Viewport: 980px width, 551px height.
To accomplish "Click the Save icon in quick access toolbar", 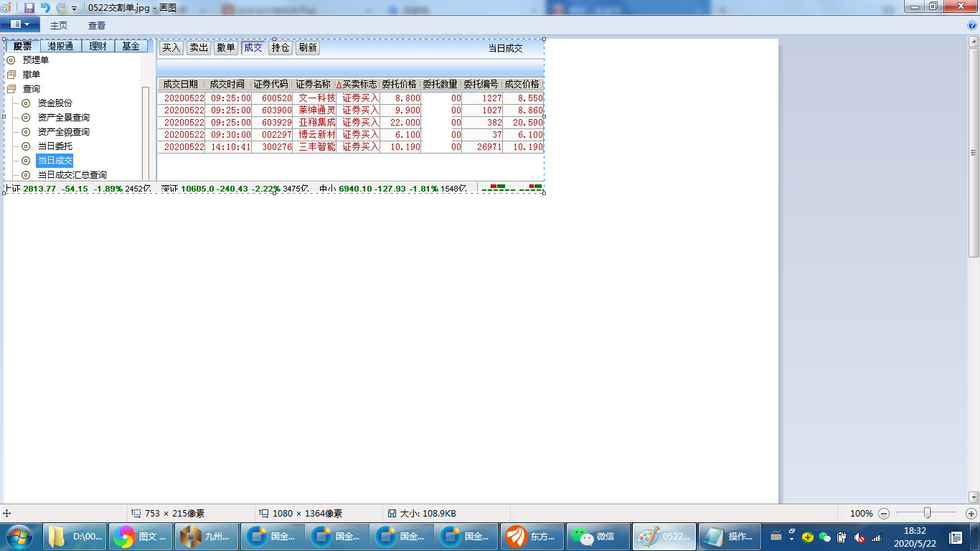I will coord(29,8).
